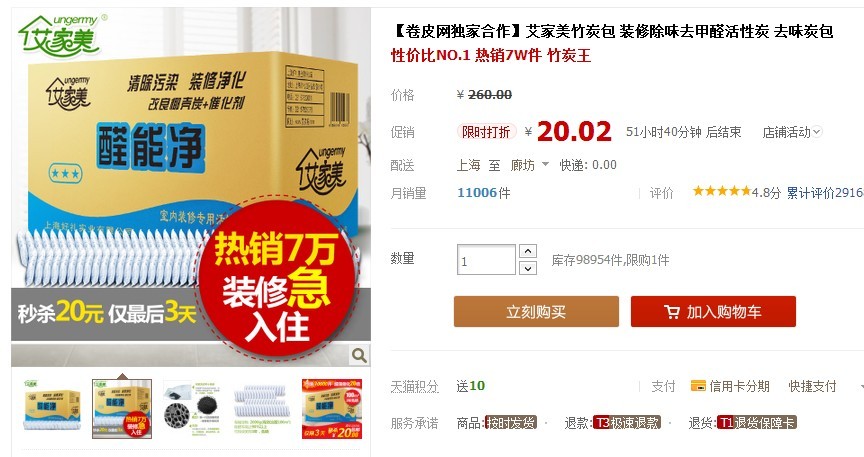Select the last red promo thumbnail
The width and height of the screenshot is (864, 457).
(332, 408)
